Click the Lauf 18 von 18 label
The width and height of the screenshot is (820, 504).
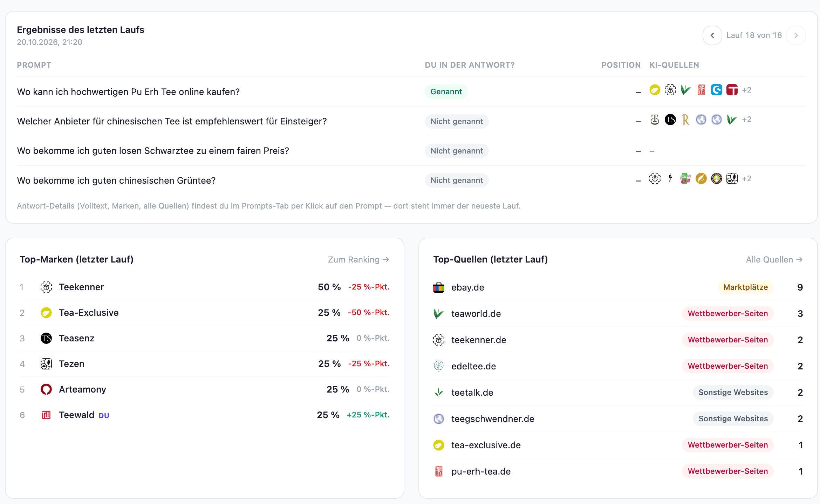coord(754,35)
